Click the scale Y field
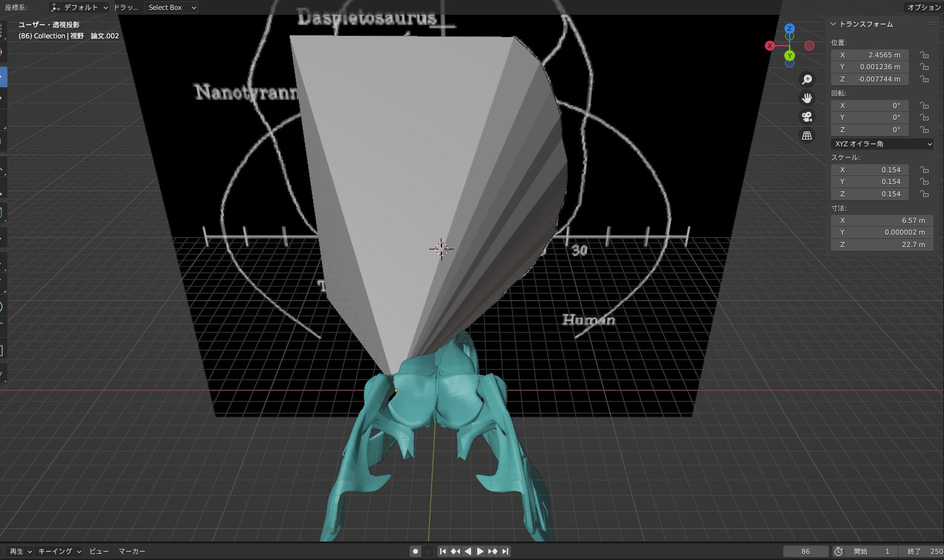Viewport: 944px width, 560px height. pos(869,182)
